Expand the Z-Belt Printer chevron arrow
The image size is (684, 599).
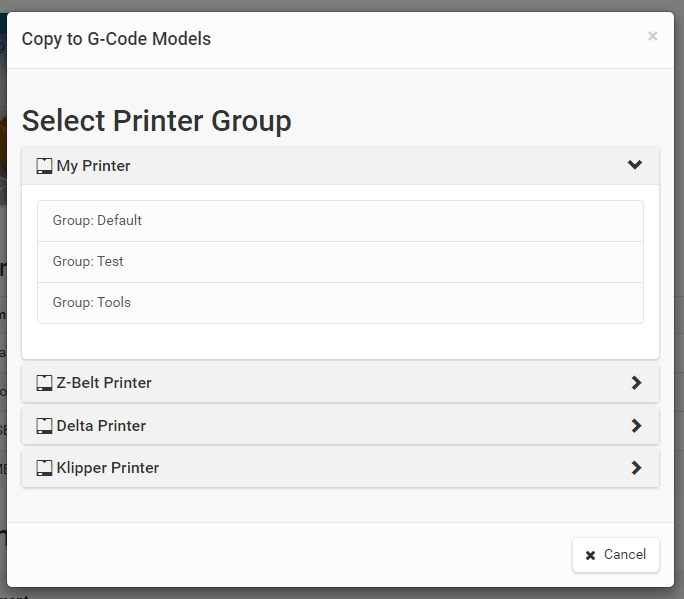click(x=636, y=383)
